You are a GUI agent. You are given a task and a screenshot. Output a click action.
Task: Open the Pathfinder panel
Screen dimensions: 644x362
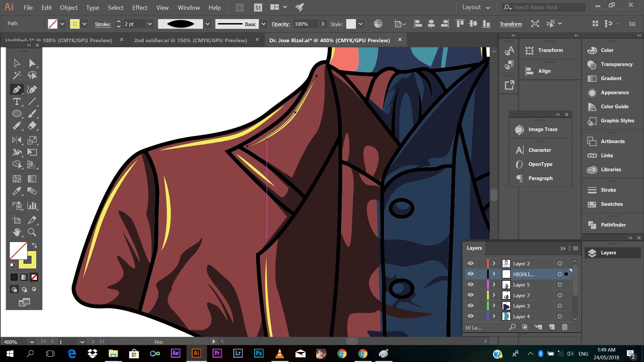tap(613, 225)
